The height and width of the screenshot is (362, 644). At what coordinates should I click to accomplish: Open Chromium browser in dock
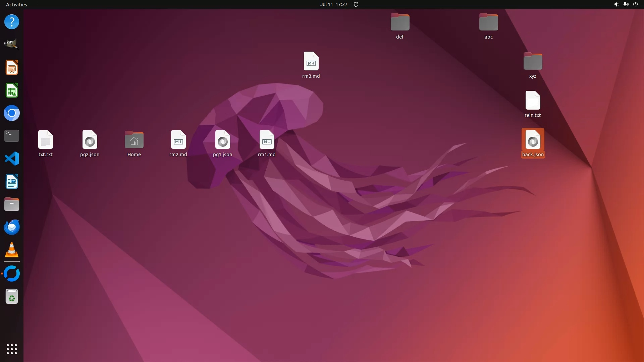click(11, 113)
